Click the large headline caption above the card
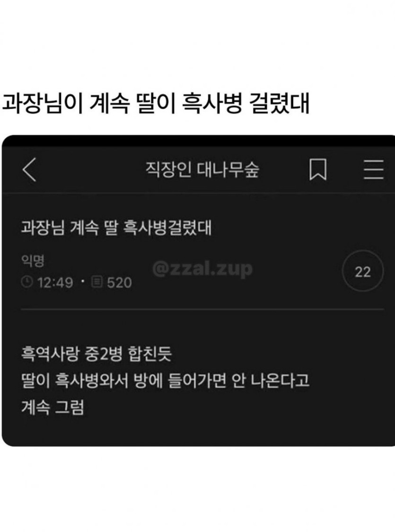The width and height of the screenshot is (395, 532). [155, 103]
